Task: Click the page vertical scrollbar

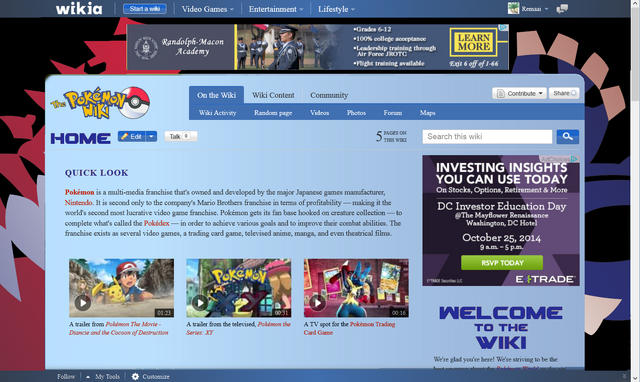Action: coord(635,191)
